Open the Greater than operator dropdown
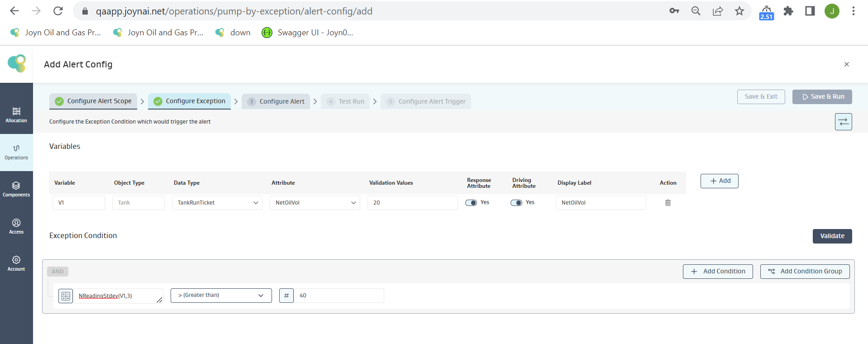This screenshot has height=344, width=868. click(221, 296)
